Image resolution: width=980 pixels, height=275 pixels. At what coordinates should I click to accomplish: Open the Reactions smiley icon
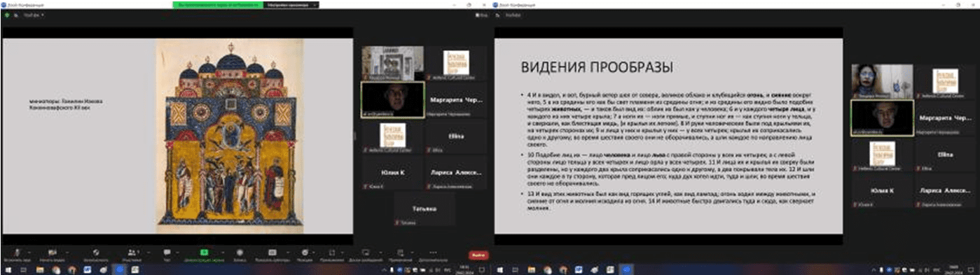pos(305,252)
